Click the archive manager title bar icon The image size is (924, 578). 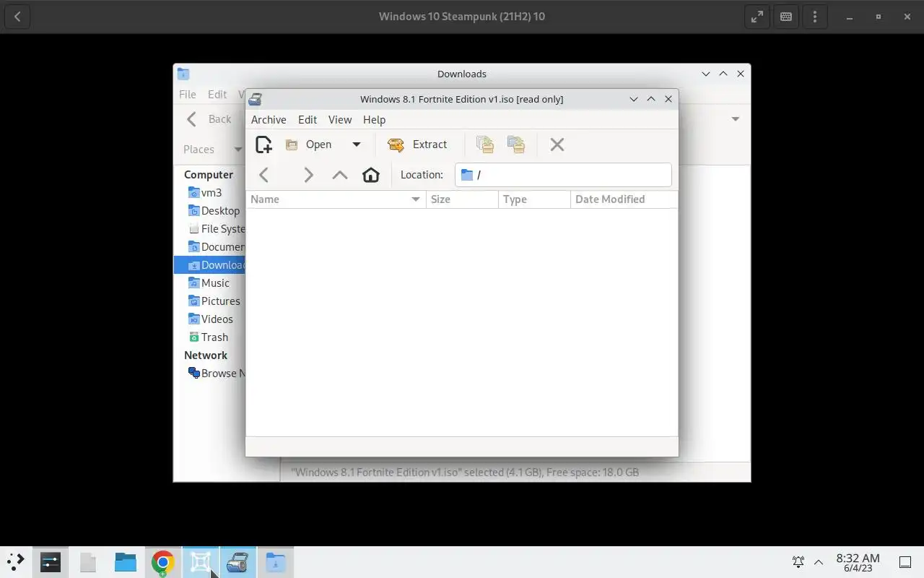point(255,100)
